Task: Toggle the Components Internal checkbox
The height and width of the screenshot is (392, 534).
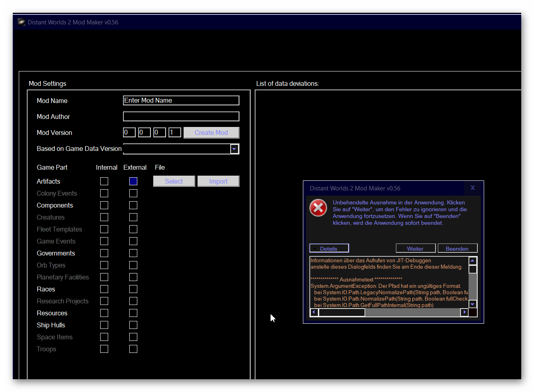Action: click(104, 205)
